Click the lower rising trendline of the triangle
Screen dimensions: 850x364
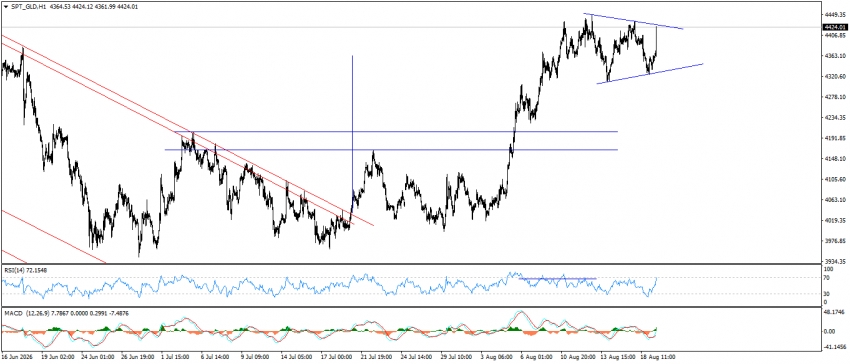649,74
